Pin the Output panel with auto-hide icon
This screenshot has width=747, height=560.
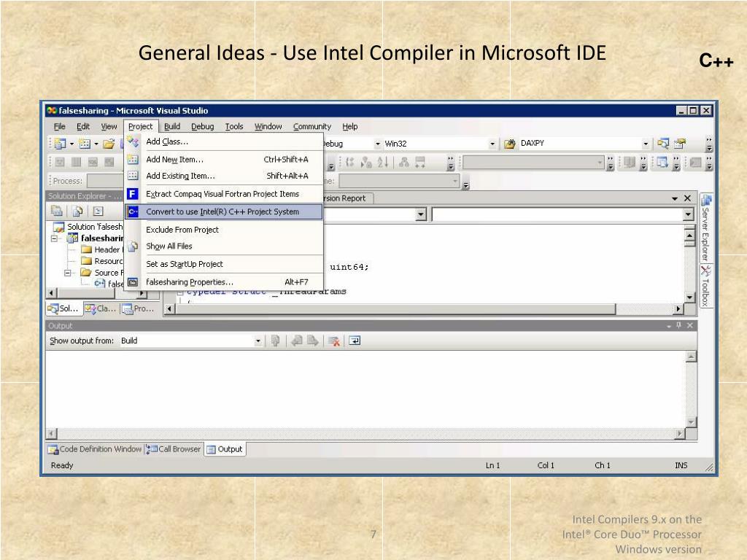tap(679, 326)
